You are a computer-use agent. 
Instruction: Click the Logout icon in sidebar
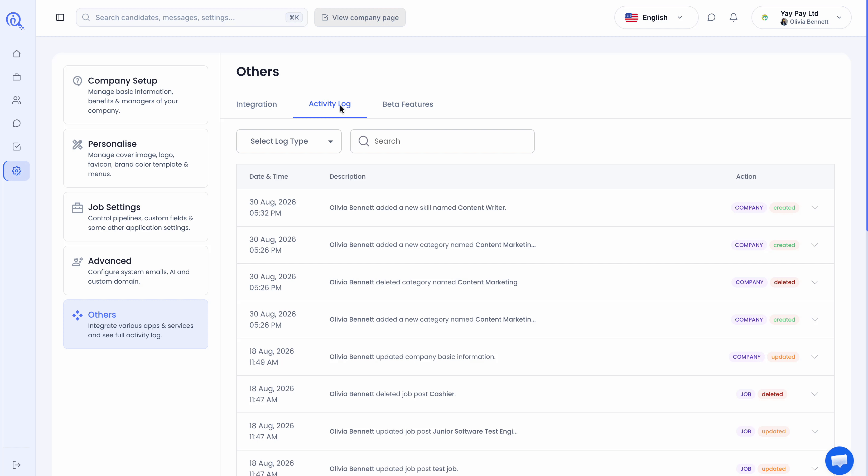click(x=17, y=465)
